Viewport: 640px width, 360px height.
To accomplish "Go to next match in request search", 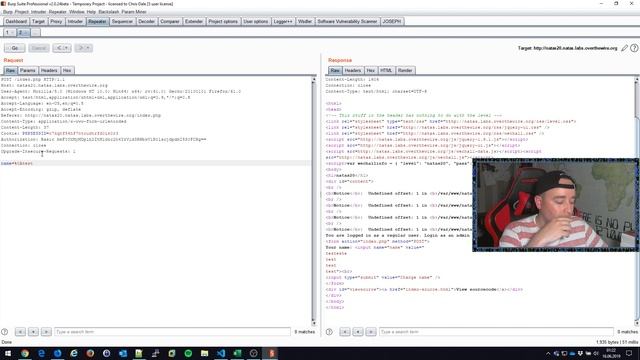I will tap(47, 332).
